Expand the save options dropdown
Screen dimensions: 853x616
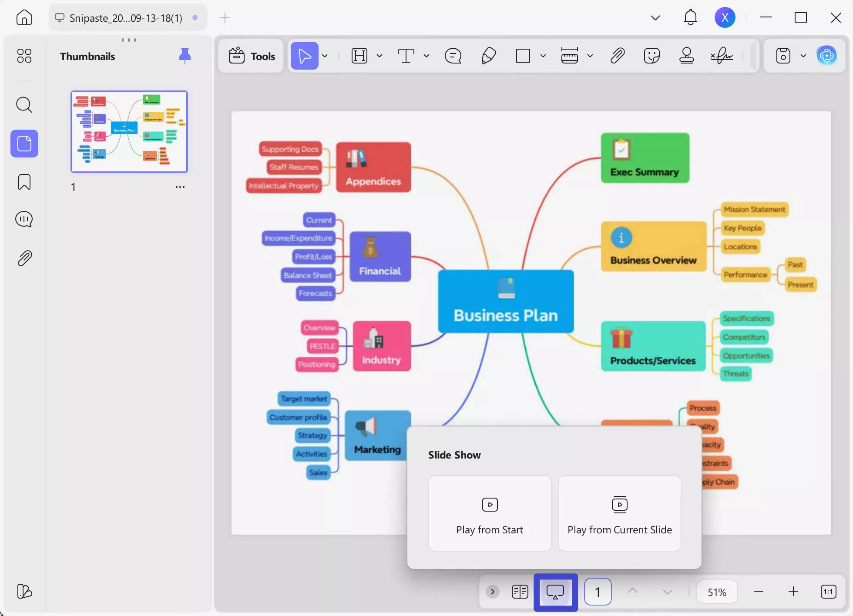tap(803, 56)
